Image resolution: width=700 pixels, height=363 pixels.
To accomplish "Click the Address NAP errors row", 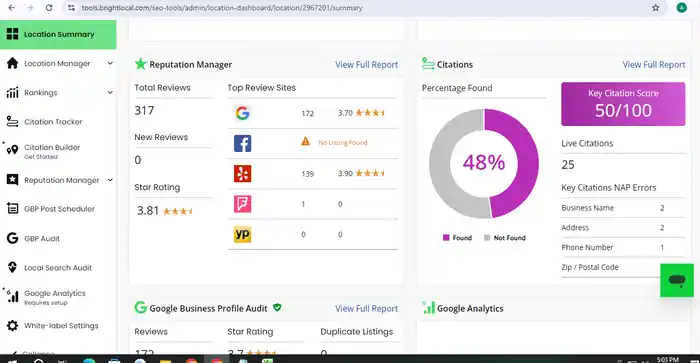I will click(x=622, y=228).
